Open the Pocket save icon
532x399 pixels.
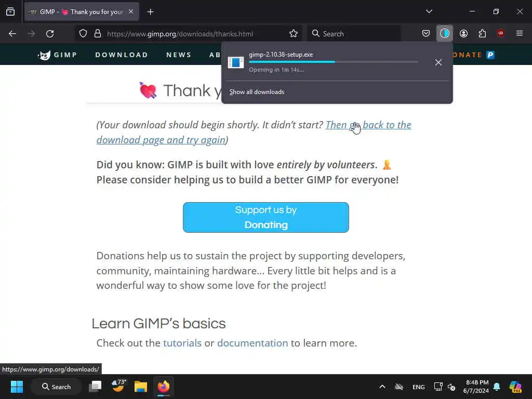pos(426,33)
